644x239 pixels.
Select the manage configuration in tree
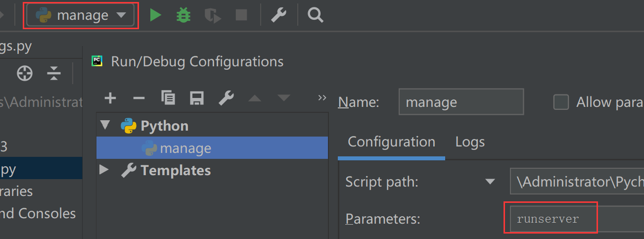185,148
